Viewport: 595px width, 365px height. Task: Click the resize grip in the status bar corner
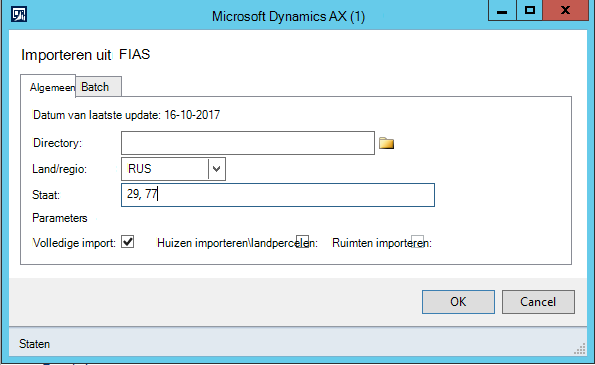[x=579, y=349]
